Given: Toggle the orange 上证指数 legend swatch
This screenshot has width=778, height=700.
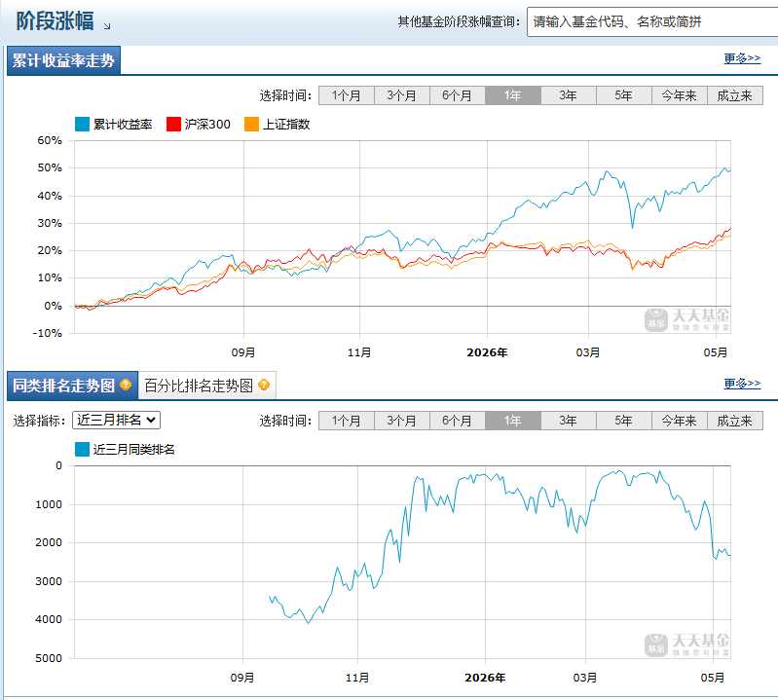Looking at the screenshot, I should pos(251,124).
